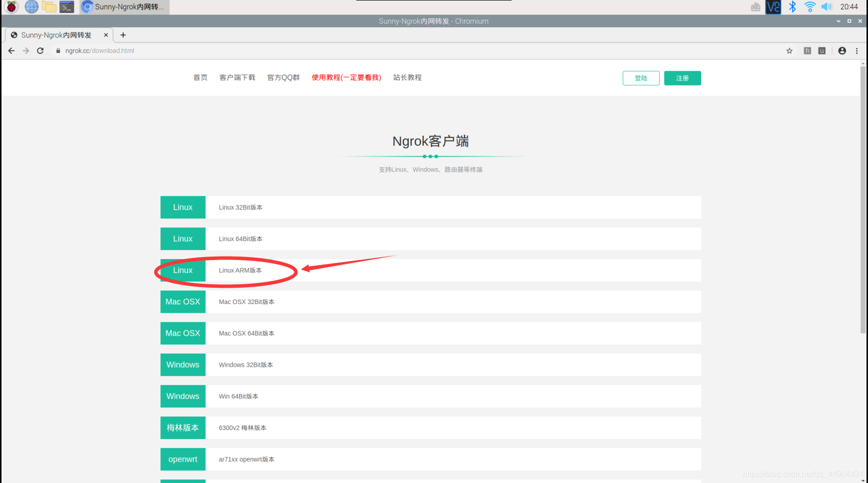Click the openwrt green label
The image size is (868, 483).
(x=183, y=459)
